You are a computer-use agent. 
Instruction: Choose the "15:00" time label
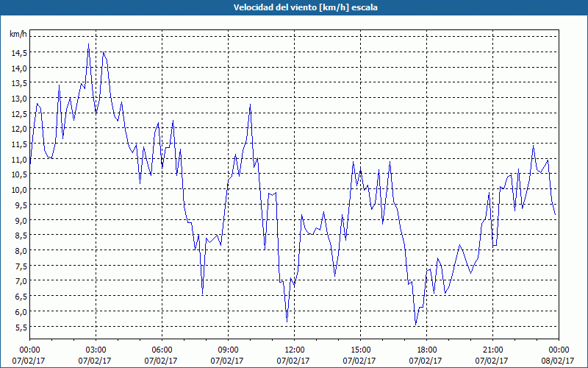tap(359, 350)
